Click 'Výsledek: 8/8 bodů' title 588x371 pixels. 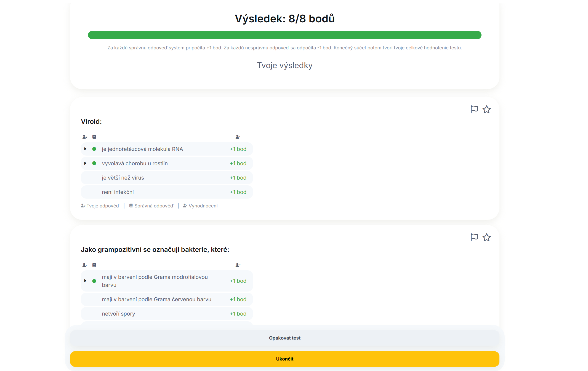click(x=284, y=19)
